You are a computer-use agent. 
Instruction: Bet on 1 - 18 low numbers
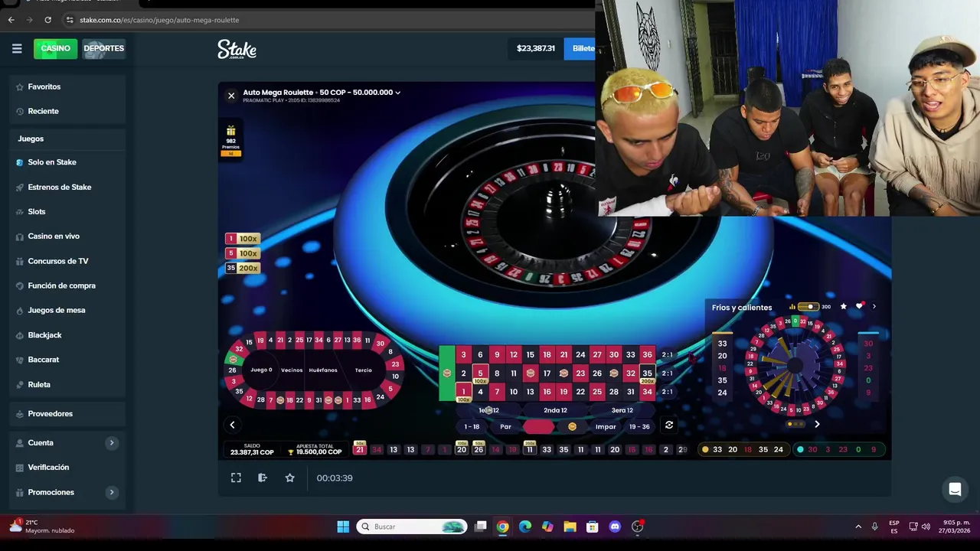(472, 426)
